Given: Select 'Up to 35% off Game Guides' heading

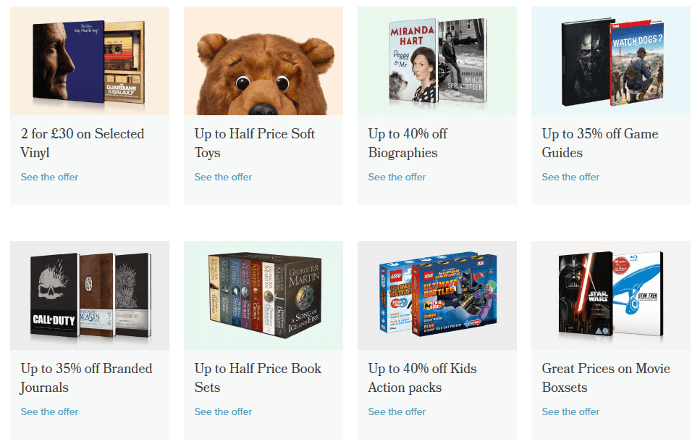Looking at the screenshot, I should point(598,143).
